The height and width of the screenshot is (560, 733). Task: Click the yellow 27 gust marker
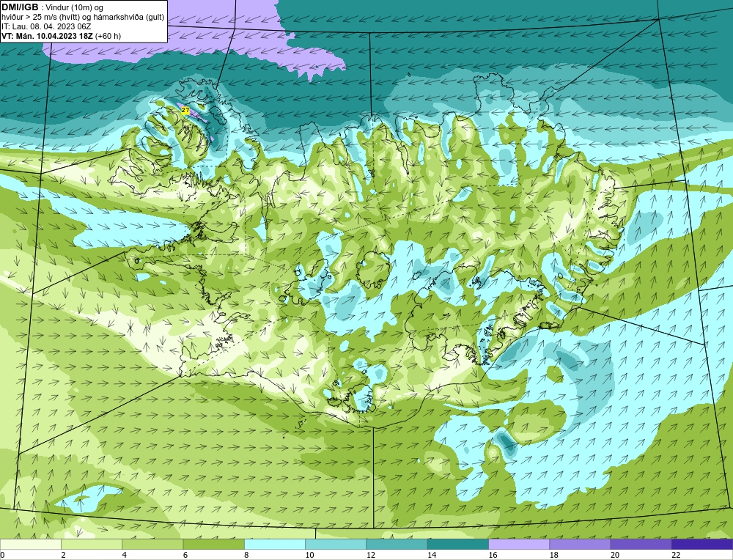tap(185, 111)
